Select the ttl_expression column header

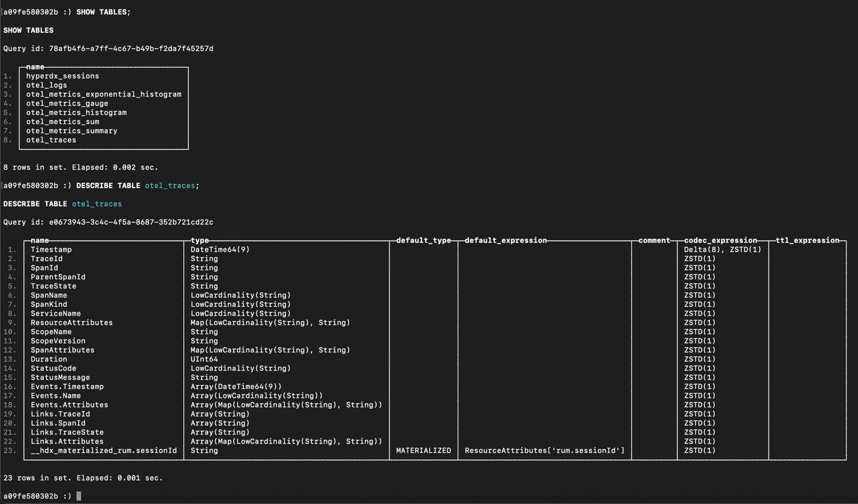point(808,240)
